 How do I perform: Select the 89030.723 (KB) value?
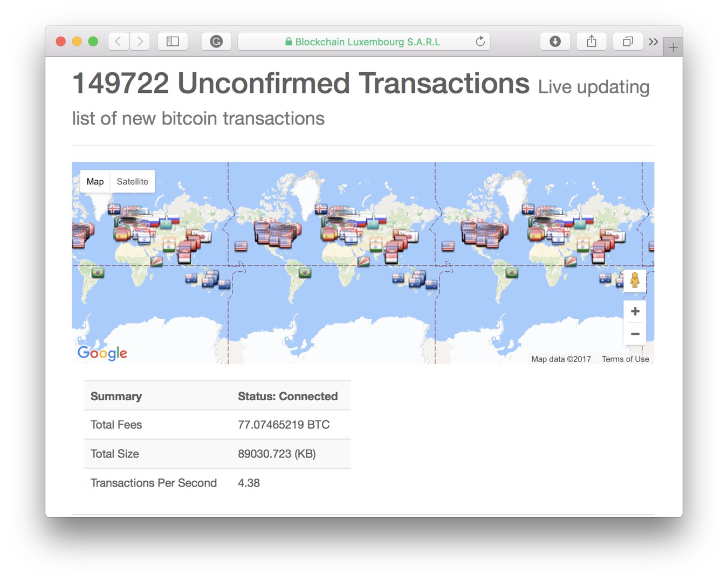[277, 454]
